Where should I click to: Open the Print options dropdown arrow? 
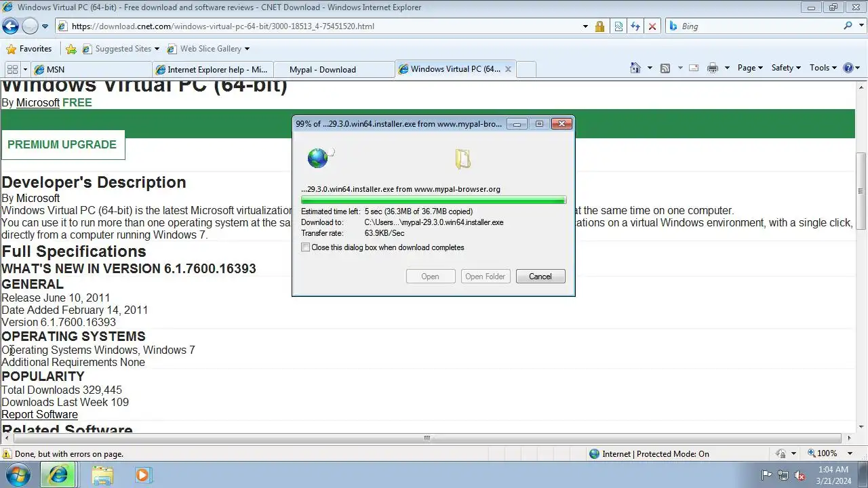(727, 68)
